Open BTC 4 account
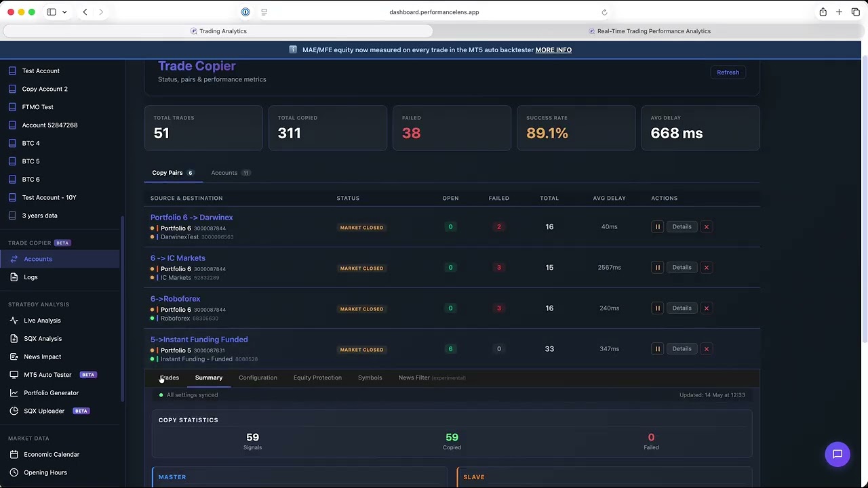 [x=31, y=143]
